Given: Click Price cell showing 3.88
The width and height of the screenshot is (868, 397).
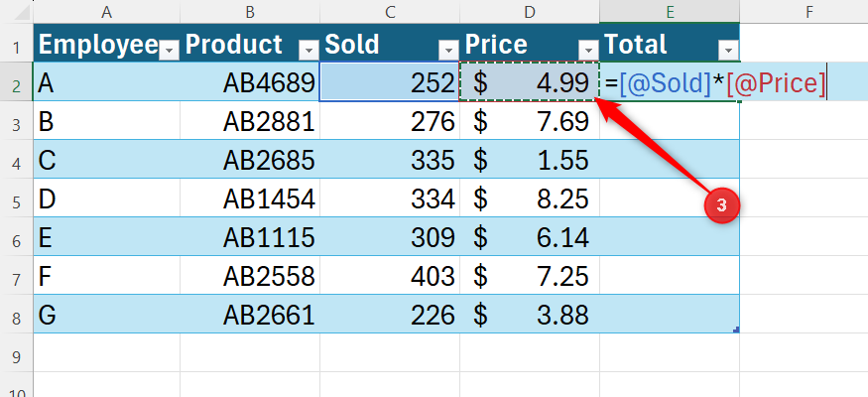Looking at the screenshot, I should pos(529,314).
